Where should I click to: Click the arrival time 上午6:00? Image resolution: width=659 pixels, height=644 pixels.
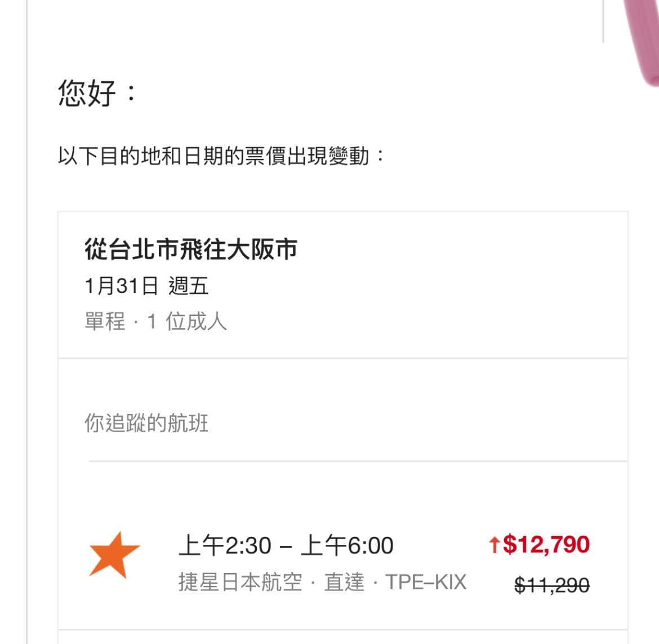click(347, 545)
